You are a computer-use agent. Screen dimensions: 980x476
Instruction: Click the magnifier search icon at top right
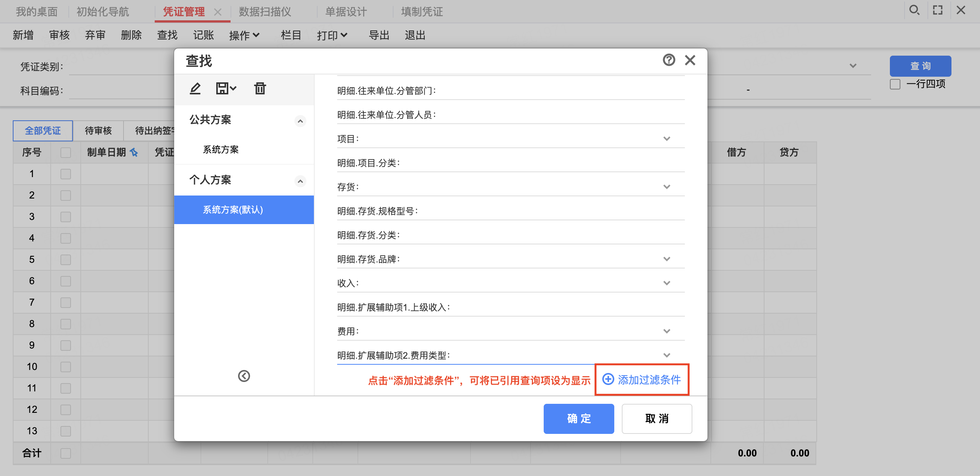(x=914, y=10)
